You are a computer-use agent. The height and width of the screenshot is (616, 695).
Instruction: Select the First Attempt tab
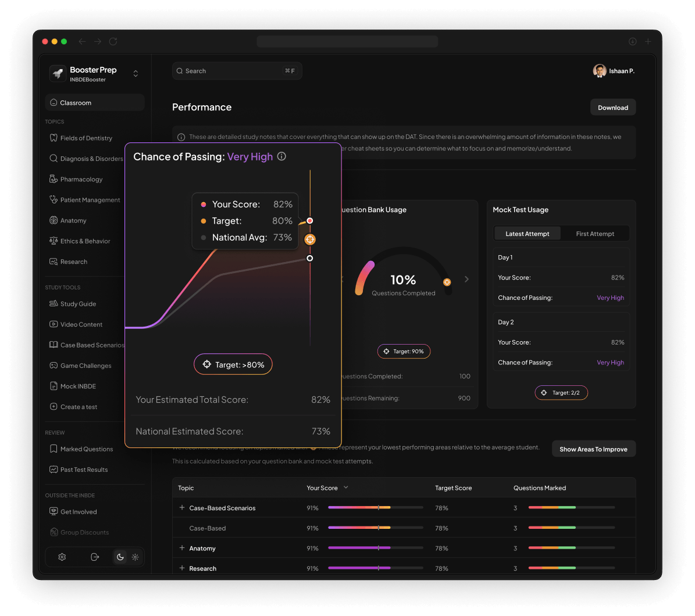click(x=595, y=234)
